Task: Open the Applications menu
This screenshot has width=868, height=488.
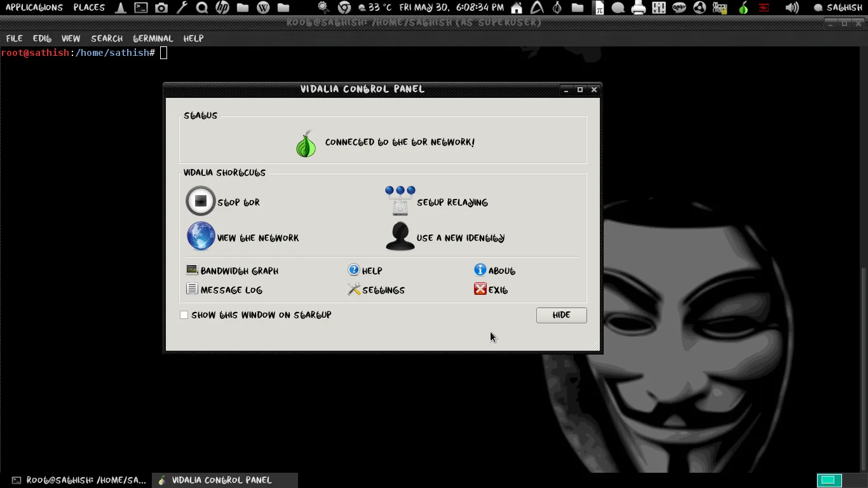Action: click(34, 8)
